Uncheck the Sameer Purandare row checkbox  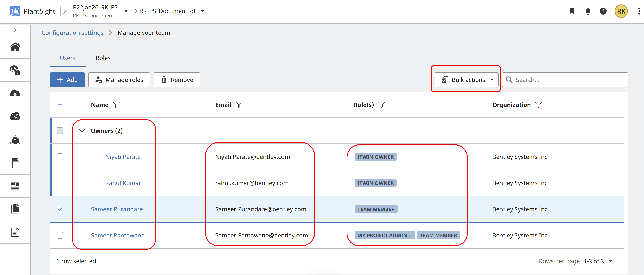pyautogui.click(x=60, y=209)
